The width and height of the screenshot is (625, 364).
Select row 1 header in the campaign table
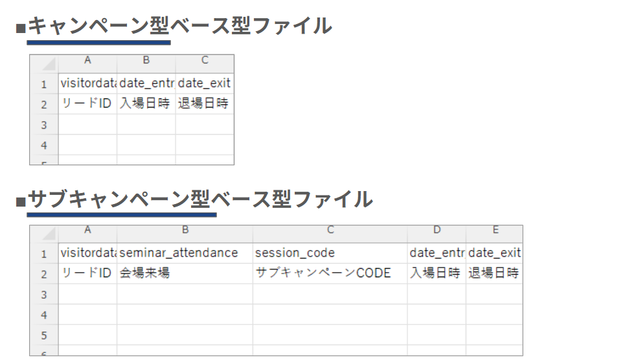click(x=44, y=84)
